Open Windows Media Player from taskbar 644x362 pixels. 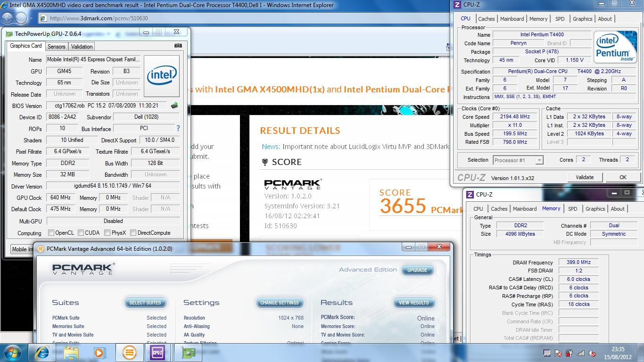99,353
